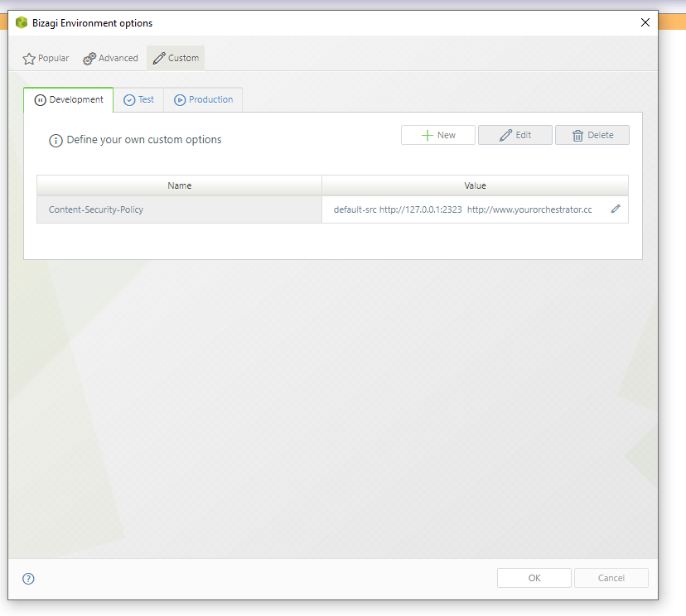Viewport: 686px width, 616px height.
Task: Click 'Define your own custom options' text
Action: point(144,140)
